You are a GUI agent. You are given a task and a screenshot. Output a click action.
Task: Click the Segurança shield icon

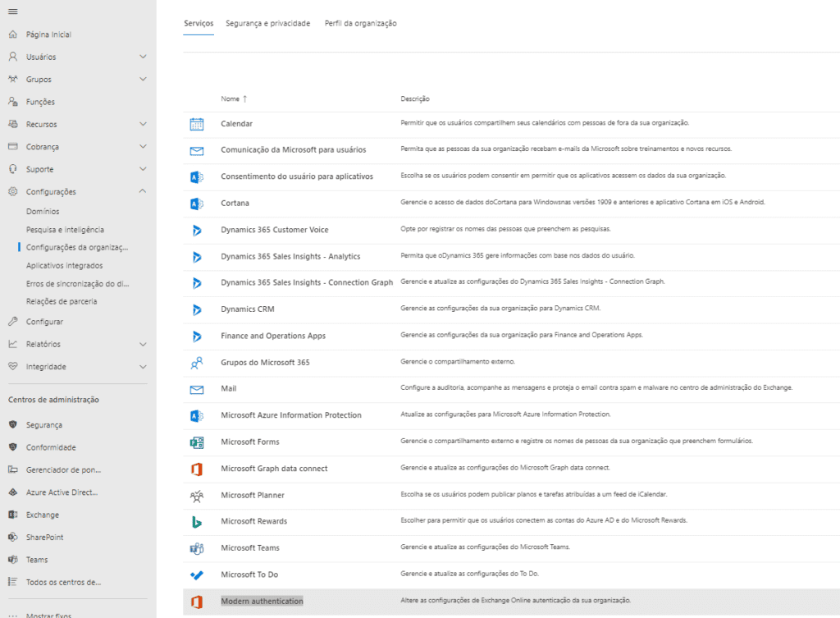tap(13, 424)
